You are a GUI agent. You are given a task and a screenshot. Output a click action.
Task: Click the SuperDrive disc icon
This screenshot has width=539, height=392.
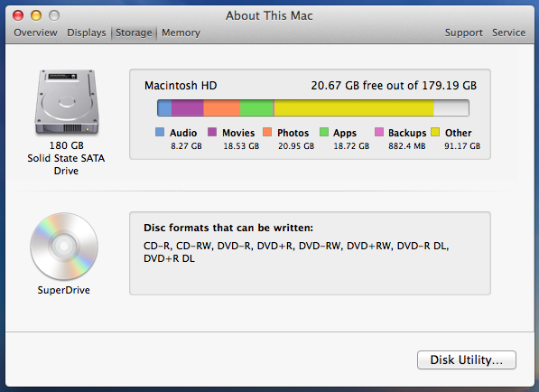(64, 247)
